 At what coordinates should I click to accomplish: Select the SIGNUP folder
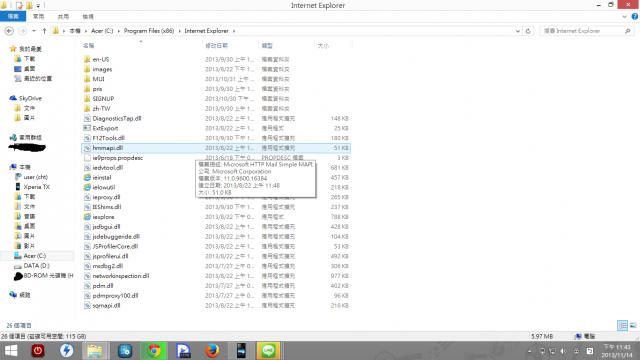103,99
